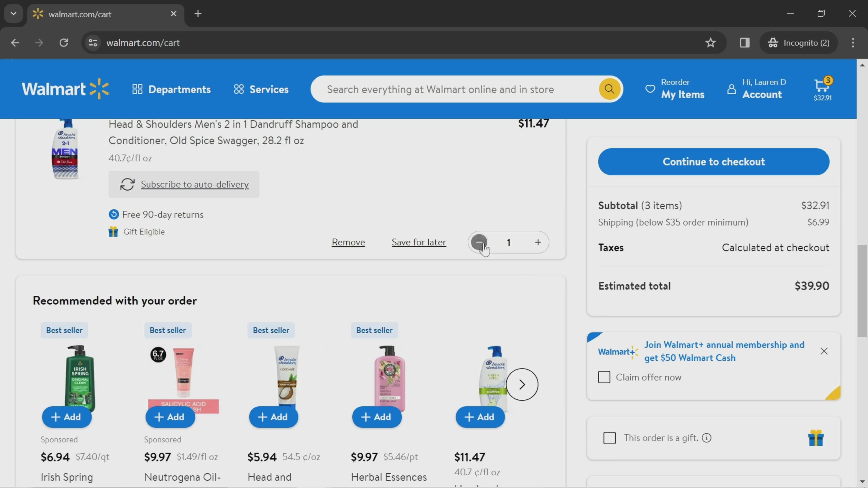Screen dimensions: 868x488
Task: Open Join Walmart+ annual membership link
Action: 724,351
